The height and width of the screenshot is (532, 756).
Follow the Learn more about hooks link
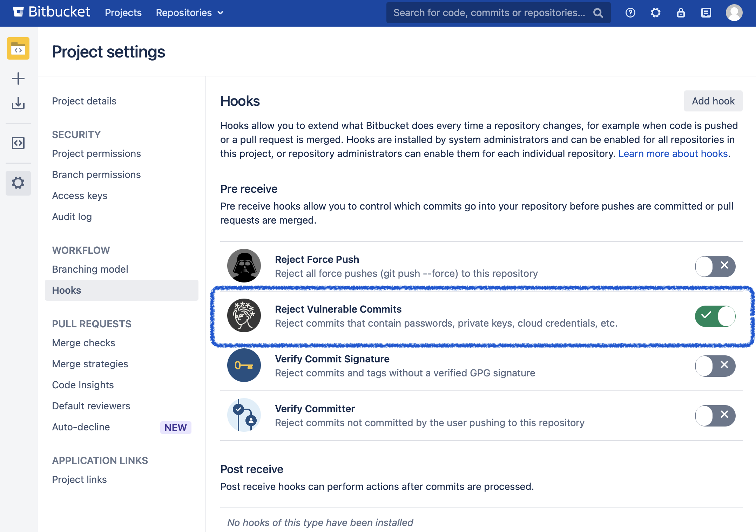(x=673, y=154)
